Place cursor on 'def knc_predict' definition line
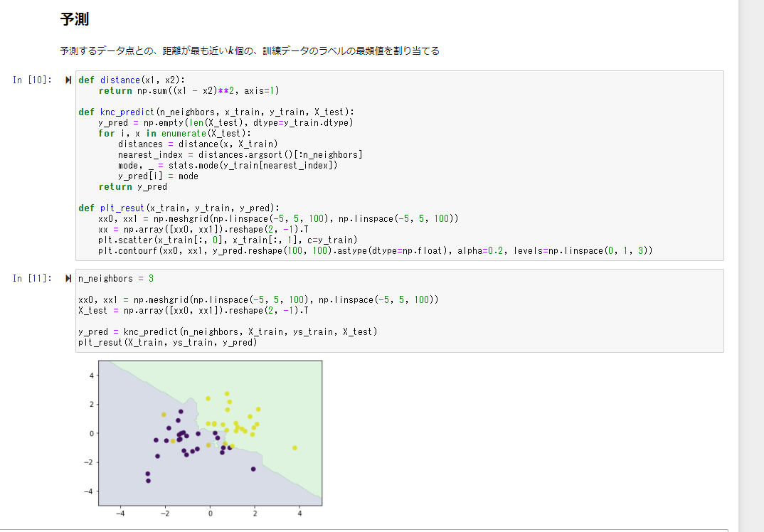764x532 pixels. pos(216,112)
